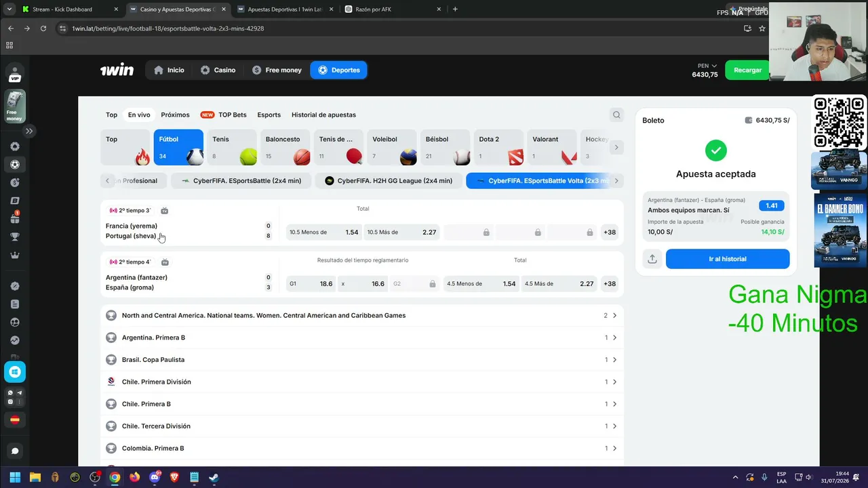Select the Tenis sport category

pyautogui.click(x=233, y=147)
